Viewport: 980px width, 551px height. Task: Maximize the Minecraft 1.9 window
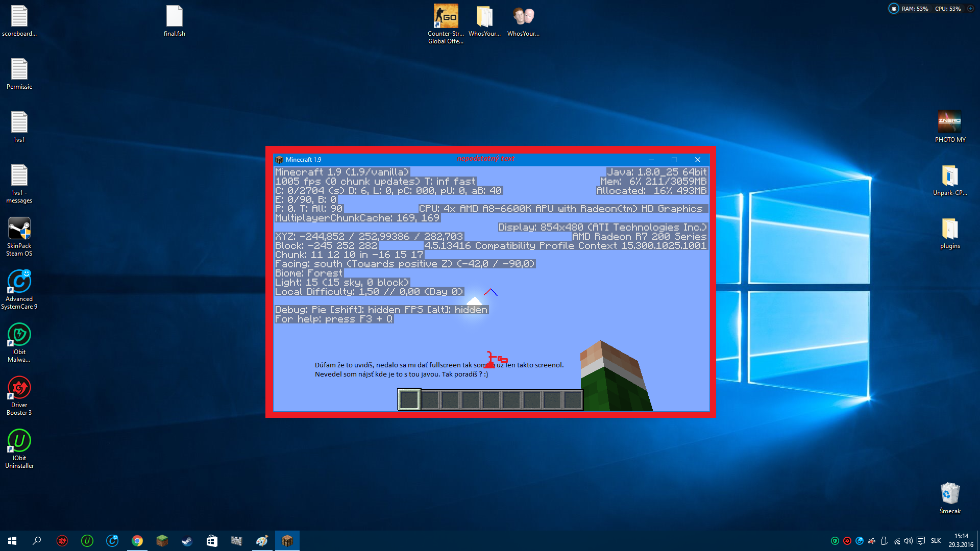click(x=674, y=160)
